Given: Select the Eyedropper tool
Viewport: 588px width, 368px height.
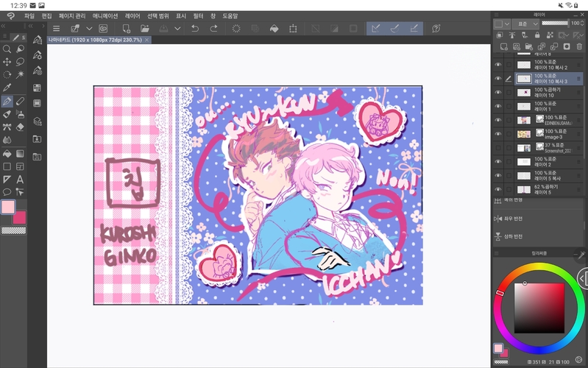Looking at the screenshot, I should [x=7, y=88].
